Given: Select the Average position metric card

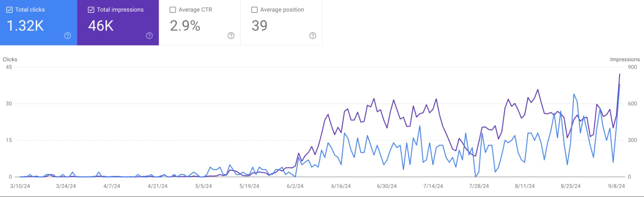Looking at the screenshot, I should [x=281, y=23].
